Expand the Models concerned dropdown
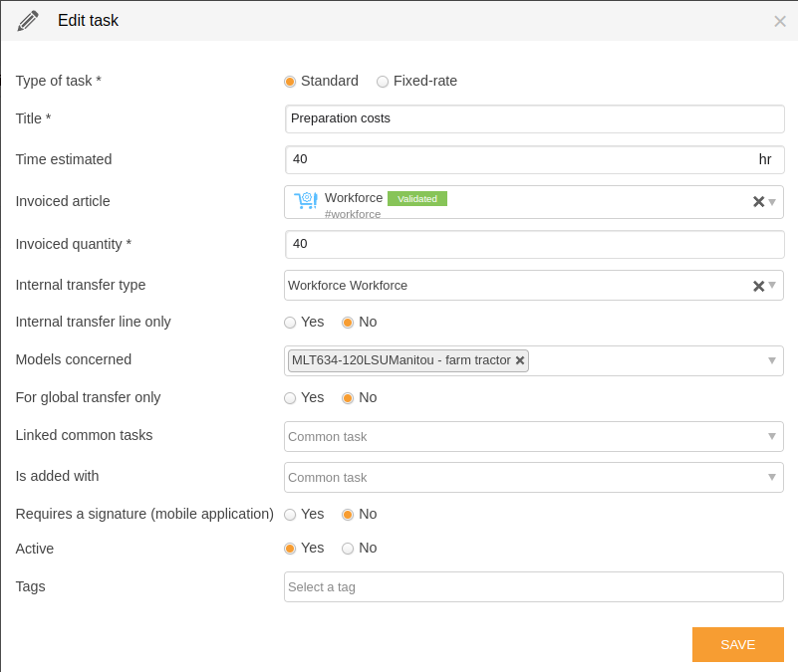The height and width of the screenshot is (672, 798). click(772, 360)
